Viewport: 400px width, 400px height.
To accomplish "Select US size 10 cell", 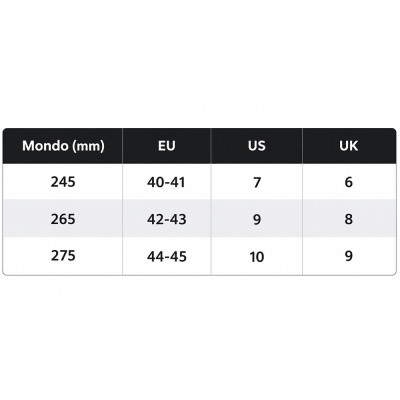I will (x=257, y=256).
